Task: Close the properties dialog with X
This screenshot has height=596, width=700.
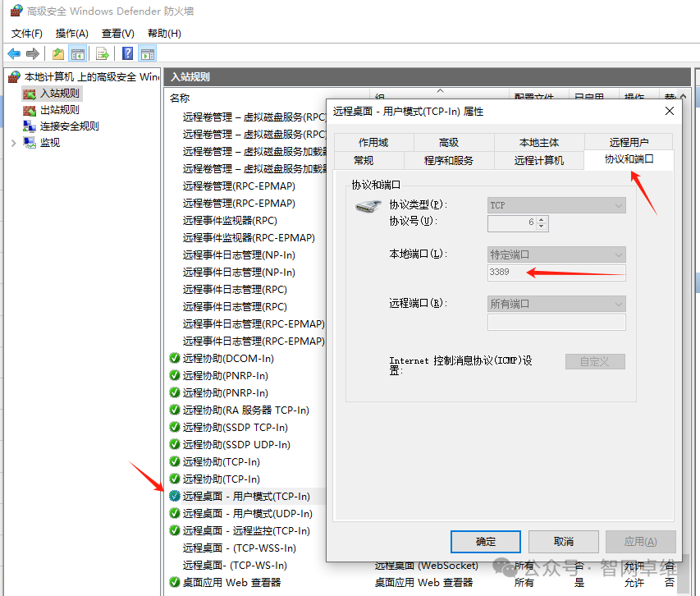Action: (x=669, y=111)
